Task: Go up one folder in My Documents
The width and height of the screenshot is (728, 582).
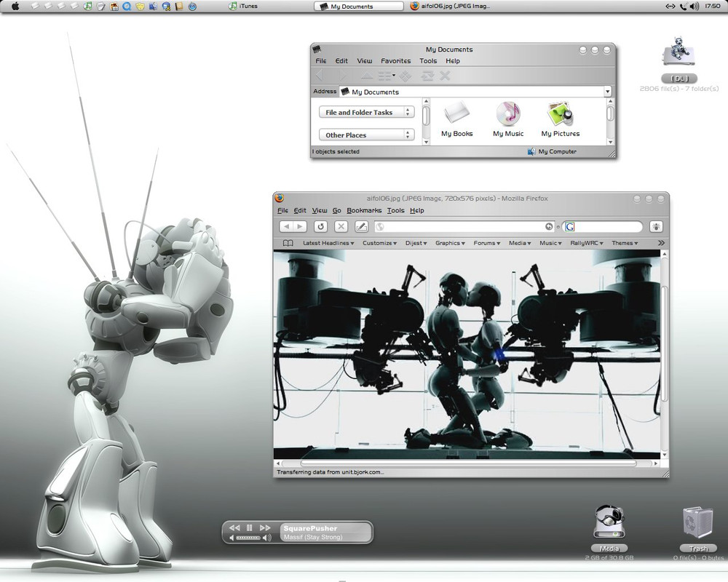Action: 367,75
